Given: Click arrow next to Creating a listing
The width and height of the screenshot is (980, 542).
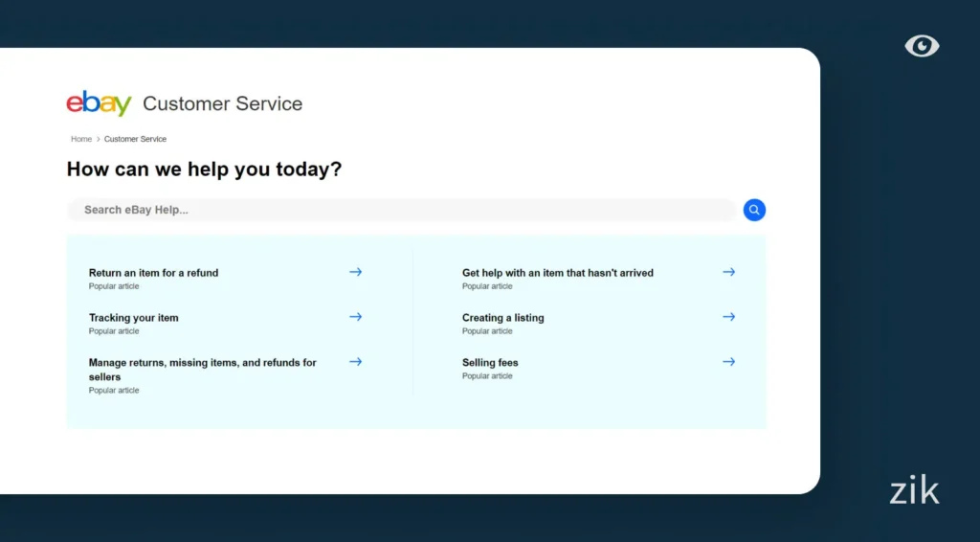Looking at the screenshot, I should (728, 317).
